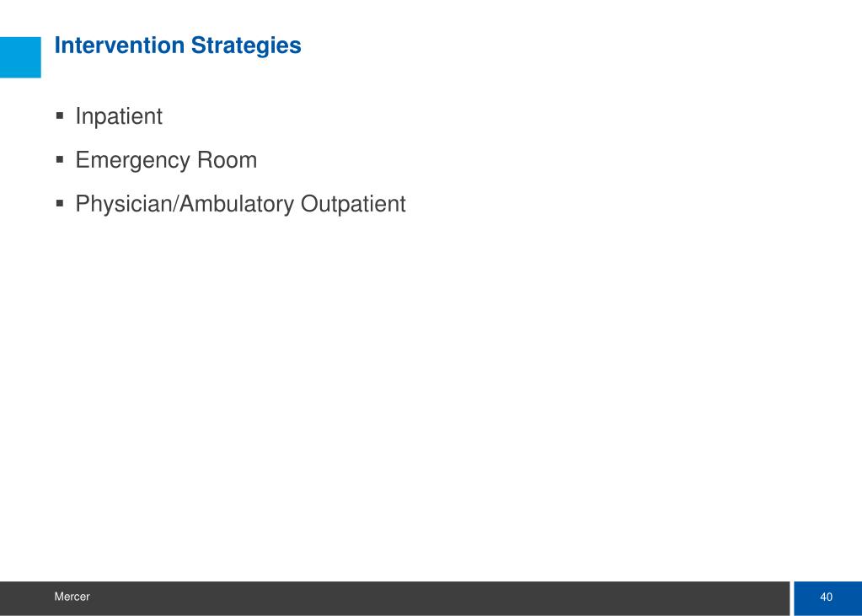Click the blue box around the page number
This screenshot has height=616, width=862.
click(x=828, y=598)
